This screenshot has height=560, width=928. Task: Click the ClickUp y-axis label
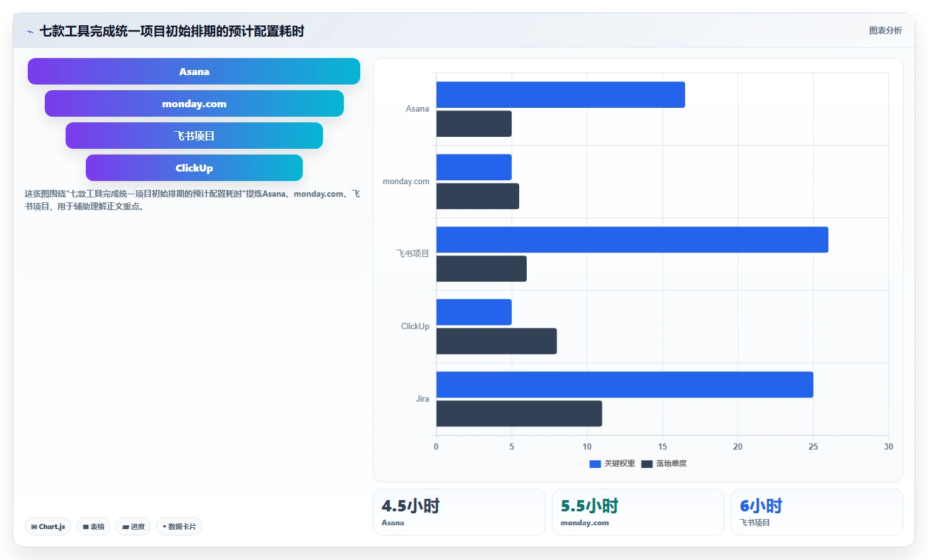click(415, 327)
